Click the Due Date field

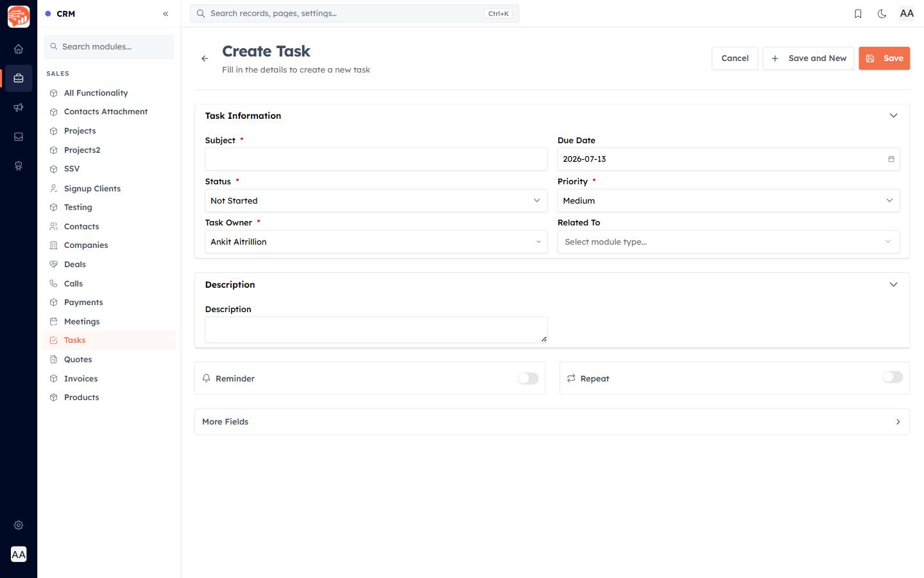click(728, 159)
